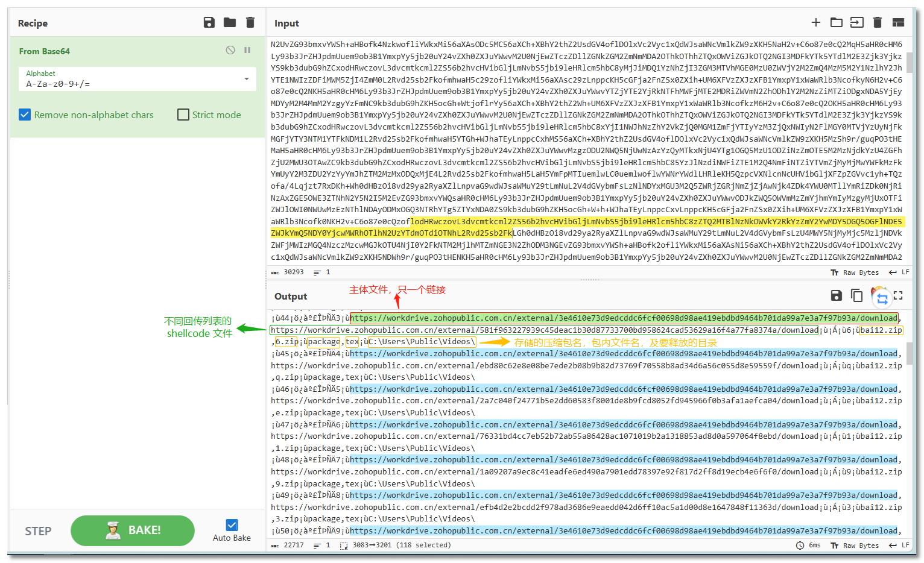
Task: Click the first workdrive download link in output
Action: click(624, 318)
